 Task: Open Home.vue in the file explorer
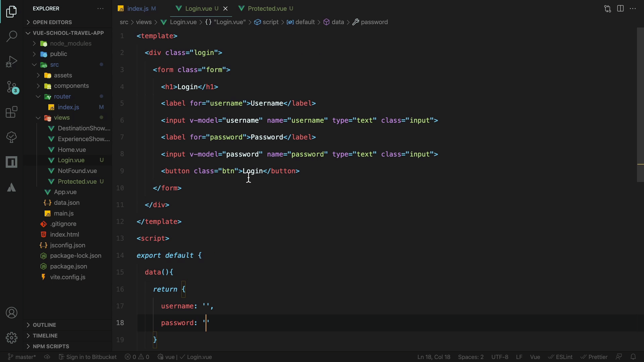(x=72, y=150)
